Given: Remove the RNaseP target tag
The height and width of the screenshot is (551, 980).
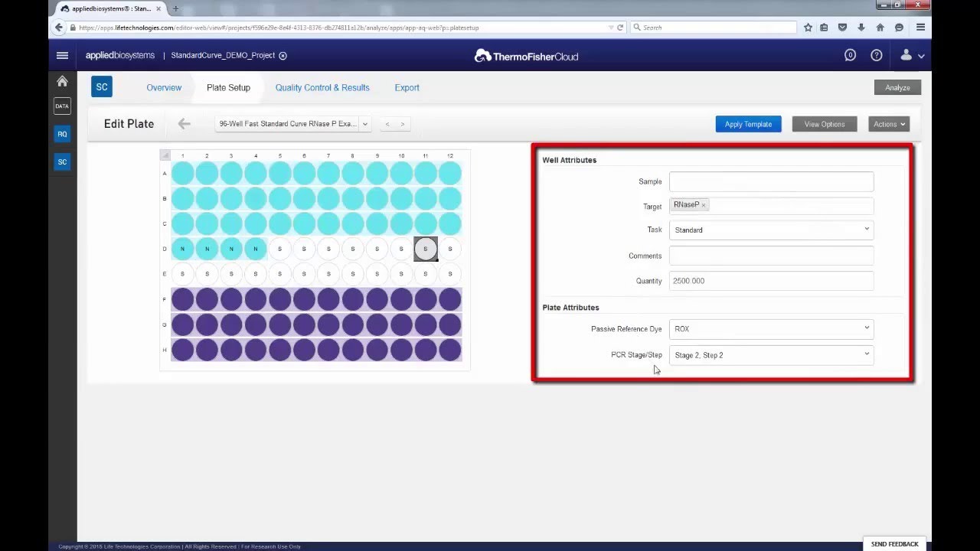Looking at the screenshot, I should (704, 205).
